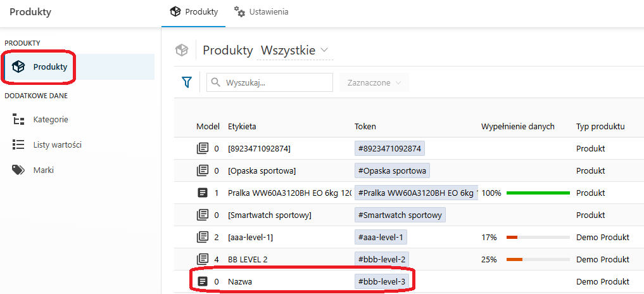
Task: Sort by the Model column header
Action: [x=208, y=127]
